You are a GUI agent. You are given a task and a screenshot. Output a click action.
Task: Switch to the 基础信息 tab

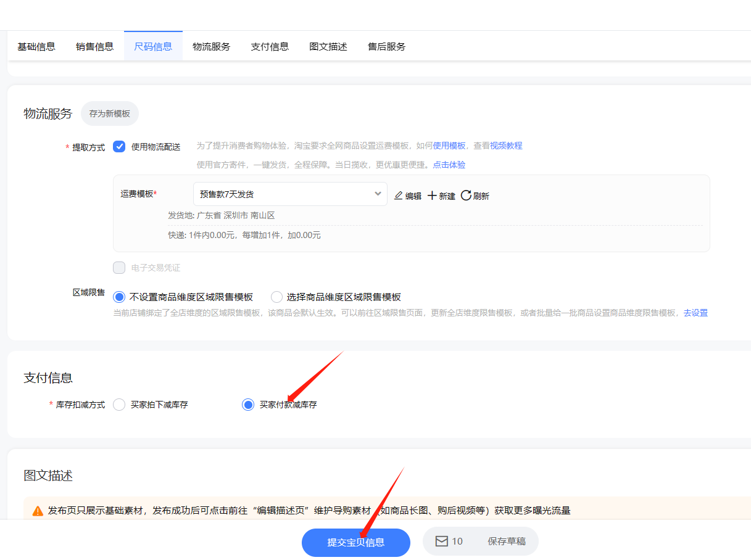click(x=36, y=46)
